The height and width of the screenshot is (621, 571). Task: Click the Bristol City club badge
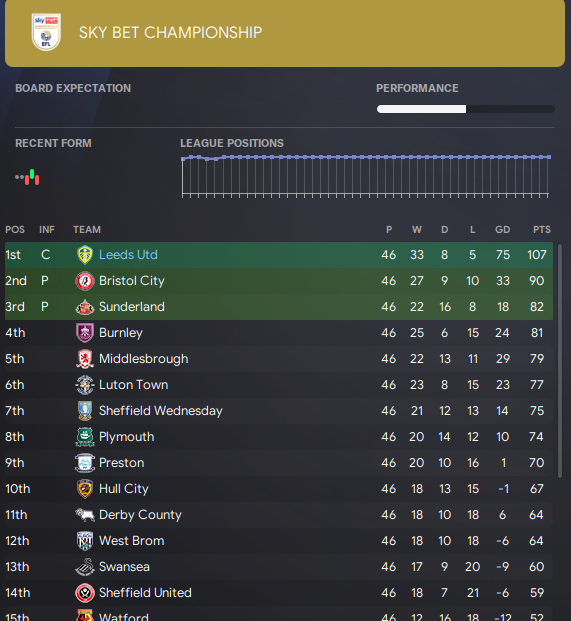85,281
